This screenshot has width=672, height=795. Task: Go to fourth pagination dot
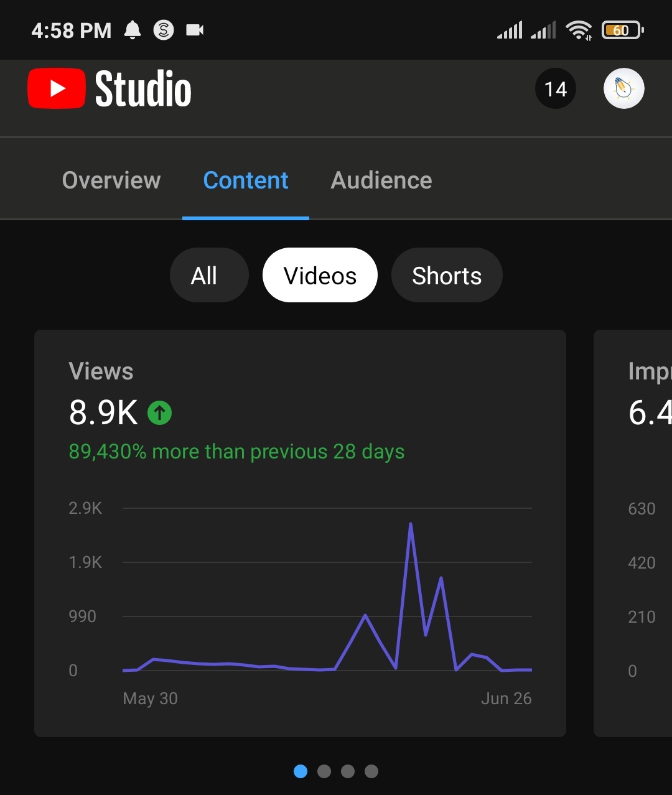371,771
